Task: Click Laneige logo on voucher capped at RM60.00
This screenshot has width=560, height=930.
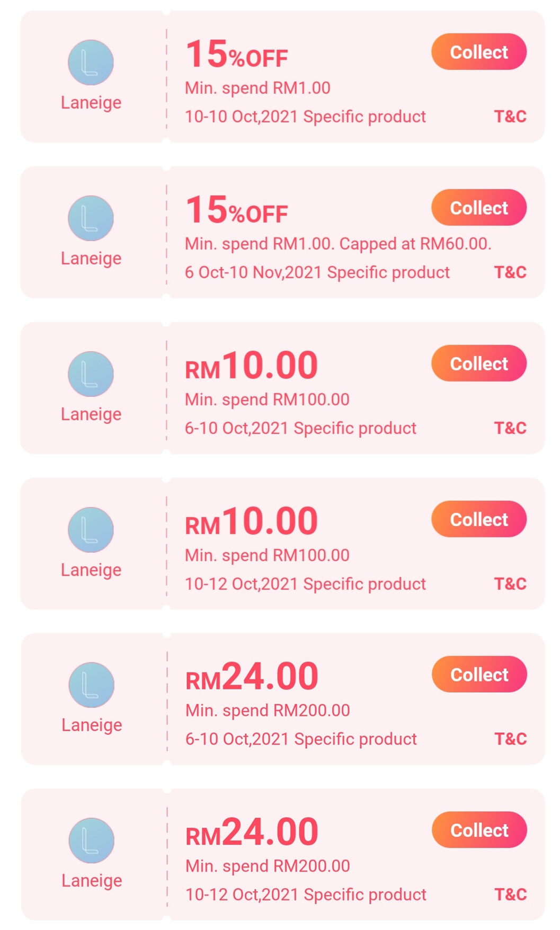Action: [x=91, y=218]
